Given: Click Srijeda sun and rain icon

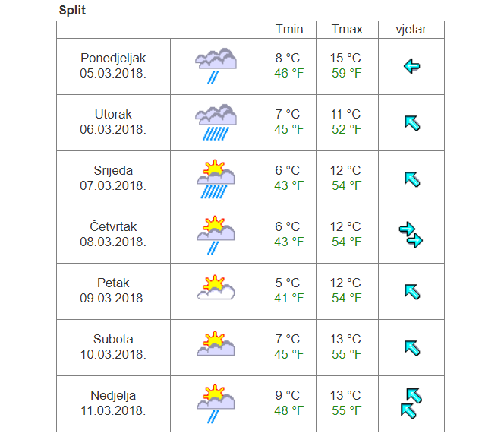Looking at the screenshot, I should click(216, 179).
